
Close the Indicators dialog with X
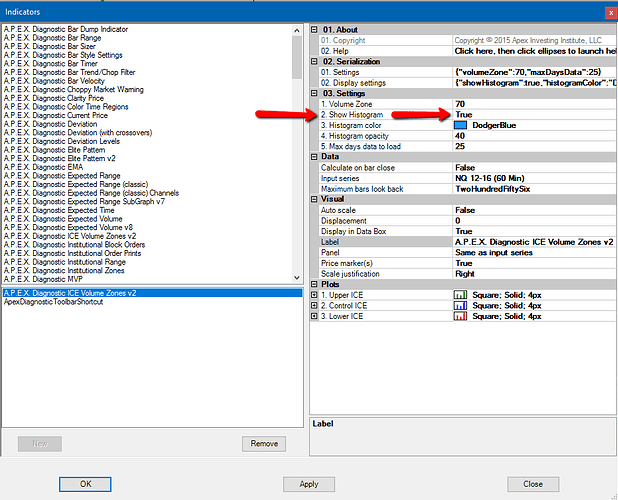tap(611, 13)
